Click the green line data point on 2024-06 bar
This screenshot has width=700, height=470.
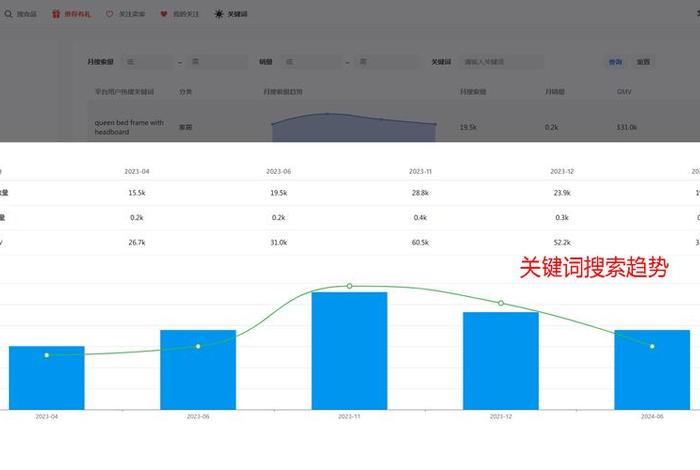coord(652,346)
